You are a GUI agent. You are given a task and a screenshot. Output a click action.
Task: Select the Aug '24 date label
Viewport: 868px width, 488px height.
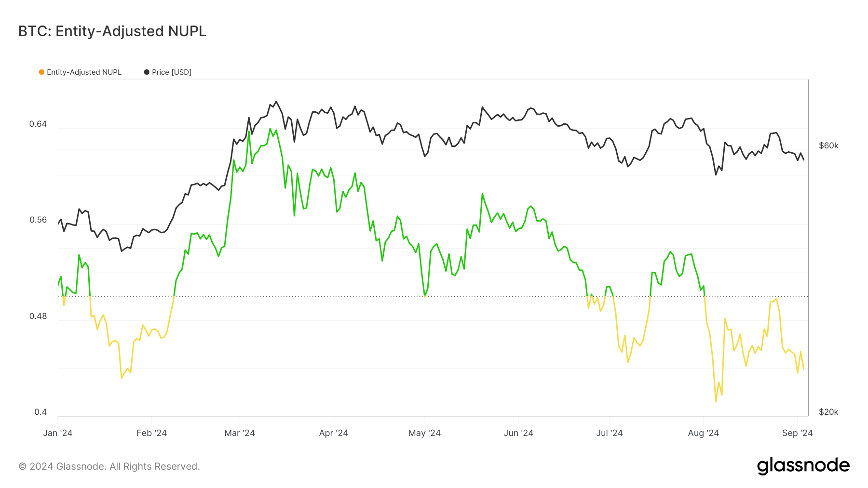(x=703, y=433)
